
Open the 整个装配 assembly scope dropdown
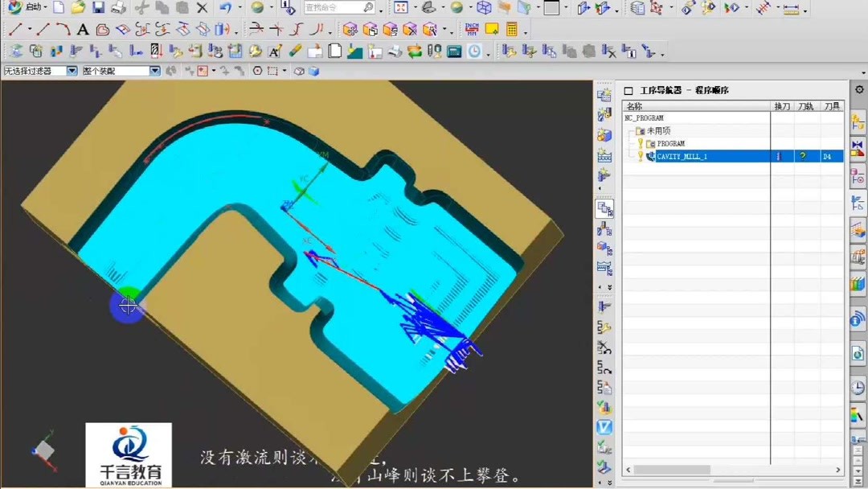click(x=154, y=70)
